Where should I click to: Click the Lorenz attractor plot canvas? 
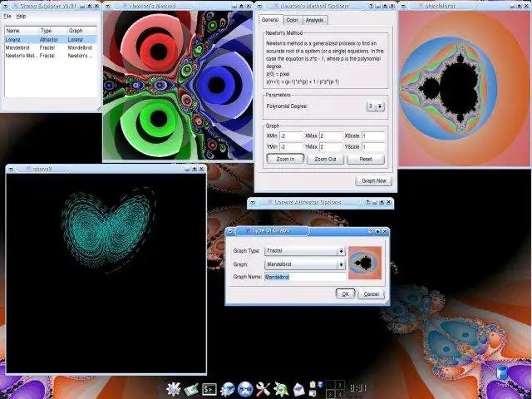[106, 273]
